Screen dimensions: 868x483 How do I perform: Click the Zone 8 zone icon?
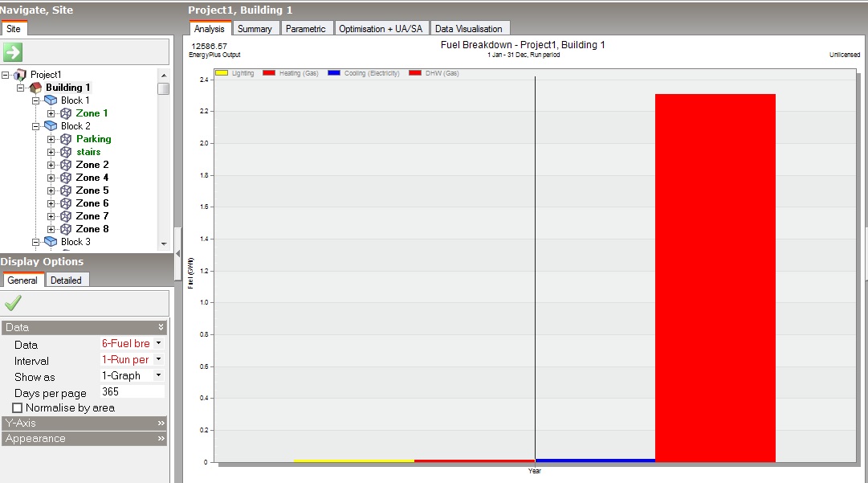point(66,229)
